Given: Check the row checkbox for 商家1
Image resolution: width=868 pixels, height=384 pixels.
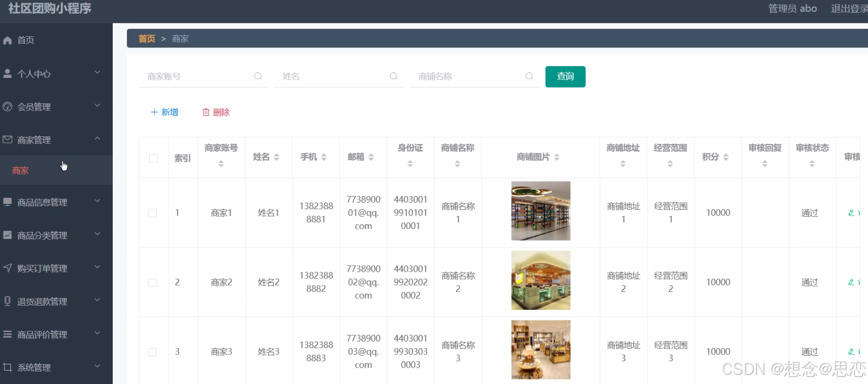Looking at the screenshot, I should tap(152, 213).
